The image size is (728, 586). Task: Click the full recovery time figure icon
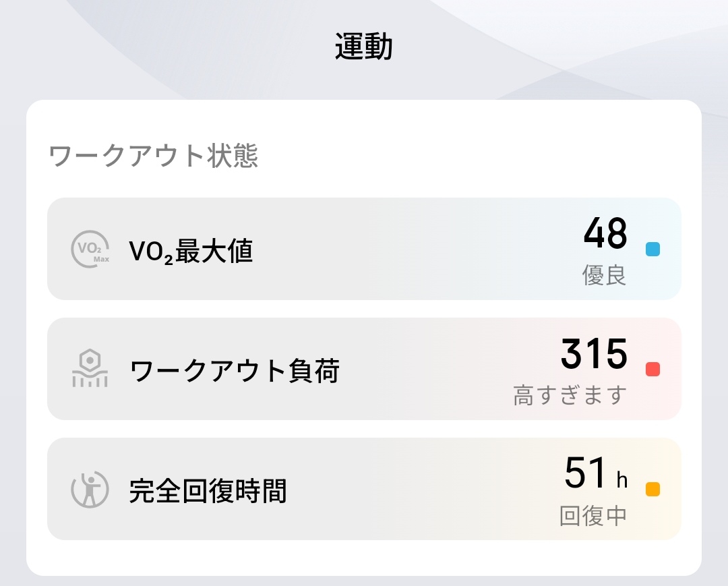[x=90, y=490]
